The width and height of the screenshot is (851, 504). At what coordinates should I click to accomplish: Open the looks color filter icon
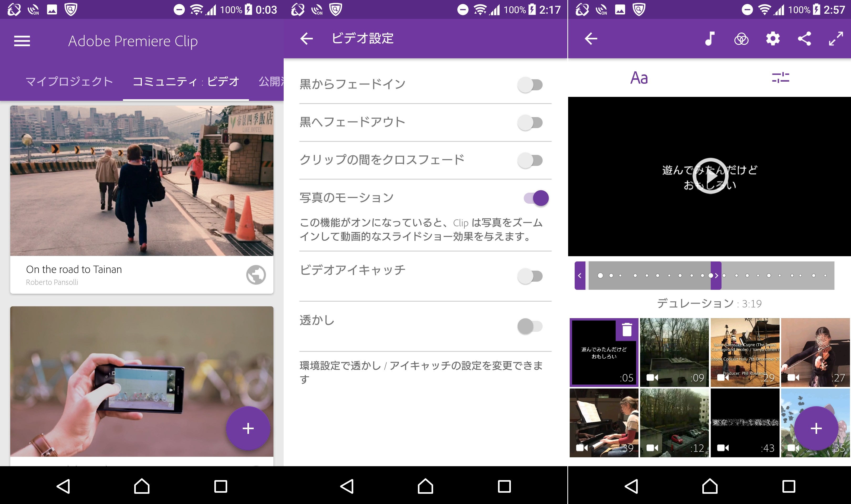(x=741, y=39)
